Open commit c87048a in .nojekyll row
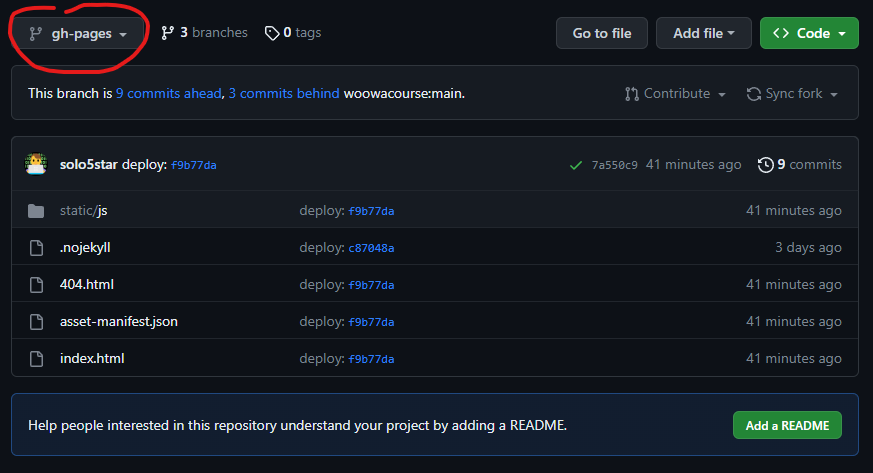 tap(371, 248)
